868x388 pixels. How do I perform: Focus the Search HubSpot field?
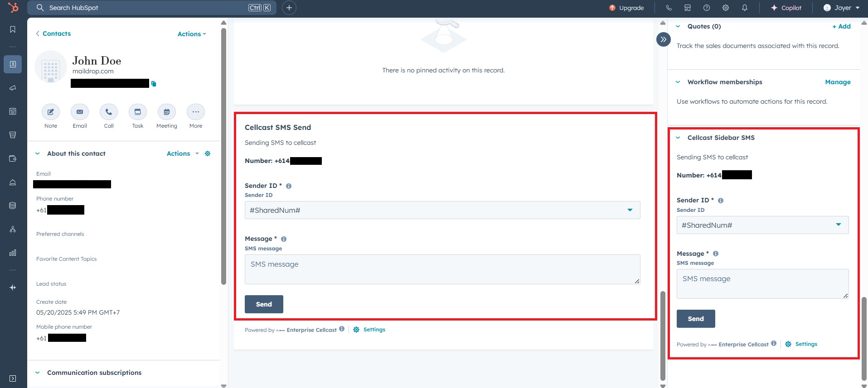click(x=152, y=8)
